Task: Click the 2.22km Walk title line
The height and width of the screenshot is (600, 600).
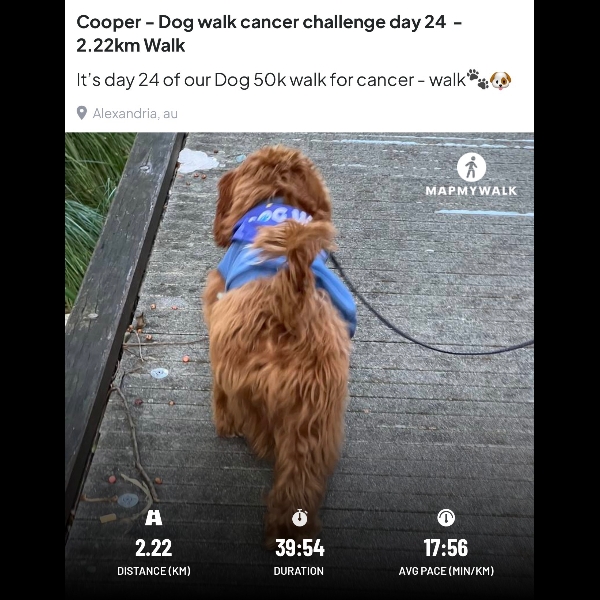Action: coord(130,45)
